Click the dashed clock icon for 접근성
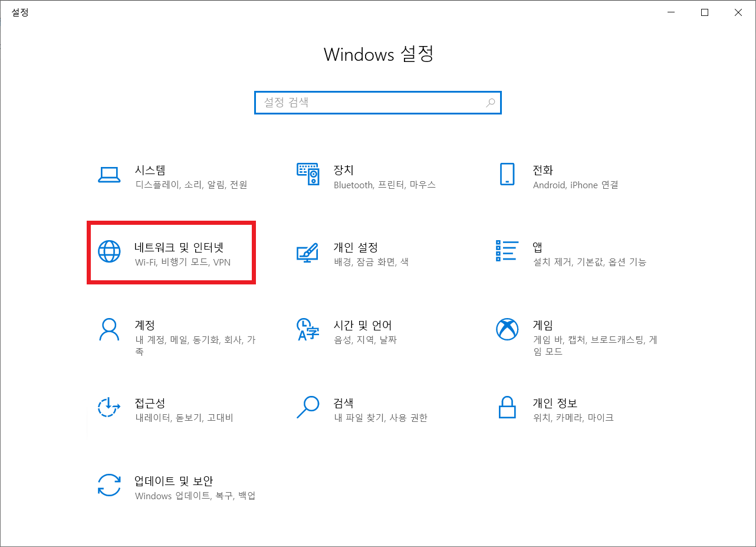 pos(109,407)
